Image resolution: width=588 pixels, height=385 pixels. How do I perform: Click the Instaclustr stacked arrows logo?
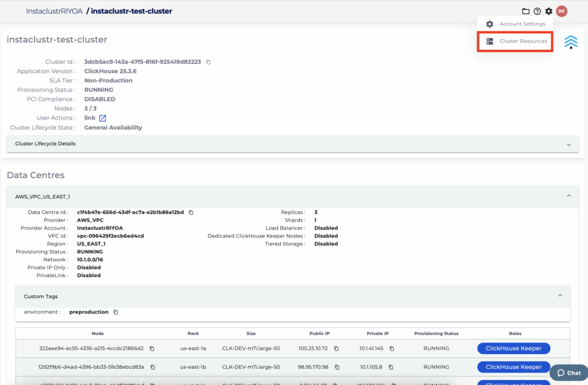(x=570, y=42)
